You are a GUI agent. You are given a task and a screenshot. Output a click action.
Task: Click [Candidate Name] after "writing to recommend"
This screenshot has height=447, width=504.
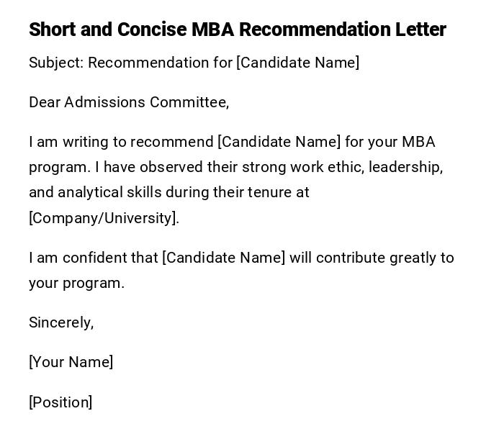(279, 142)
